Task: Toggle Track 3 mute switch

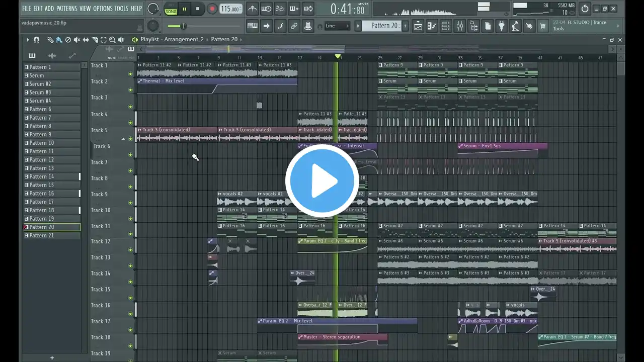Action: point(130,107)
